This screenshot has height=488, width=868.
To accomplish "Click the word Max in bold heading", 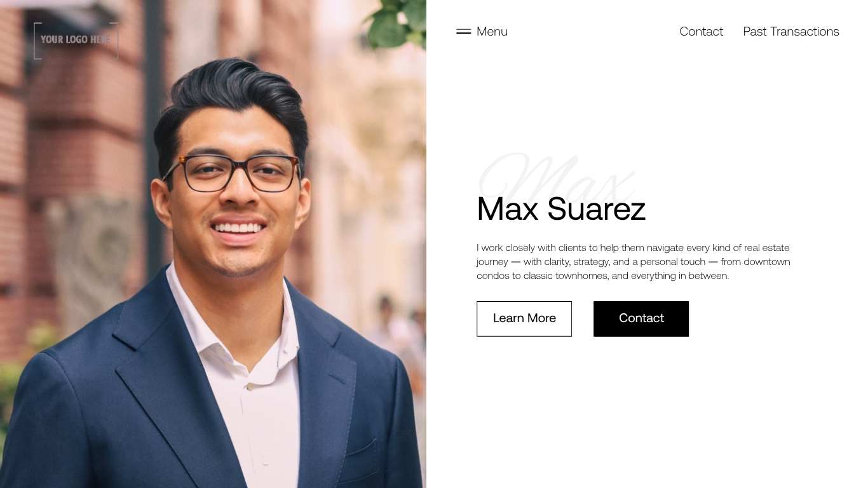I will pyautogui.click(x=508, y=208).
